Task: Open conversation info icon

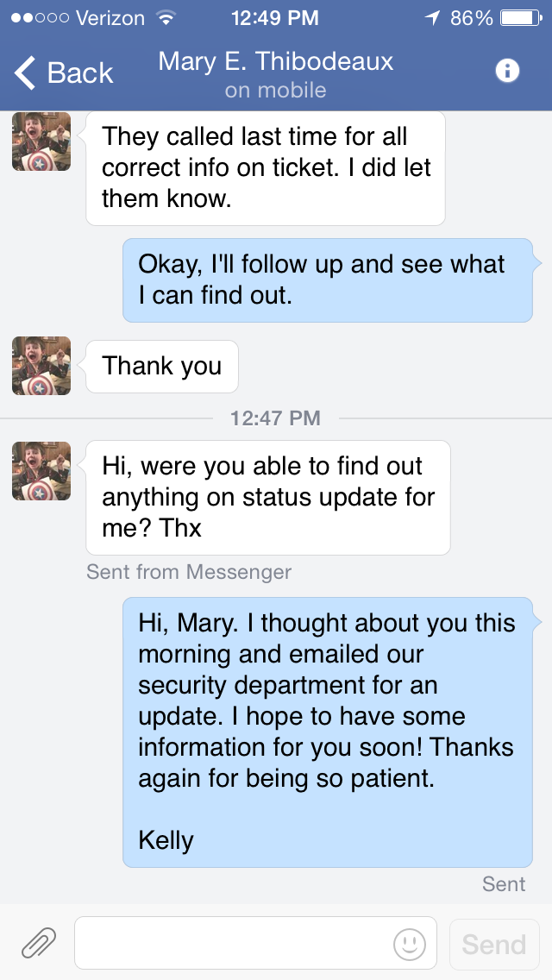Action: click(507, 72)
